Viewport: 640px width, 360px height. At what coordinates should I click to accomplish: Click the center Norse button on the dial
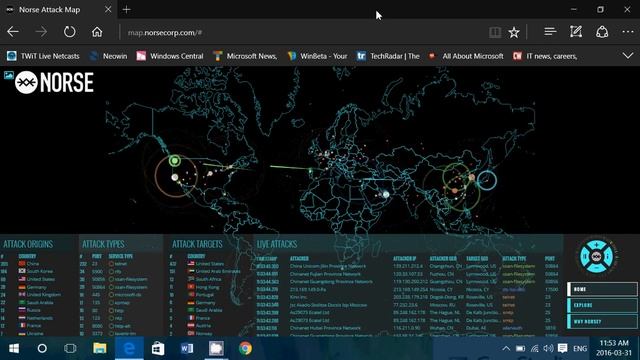[596, 256]
